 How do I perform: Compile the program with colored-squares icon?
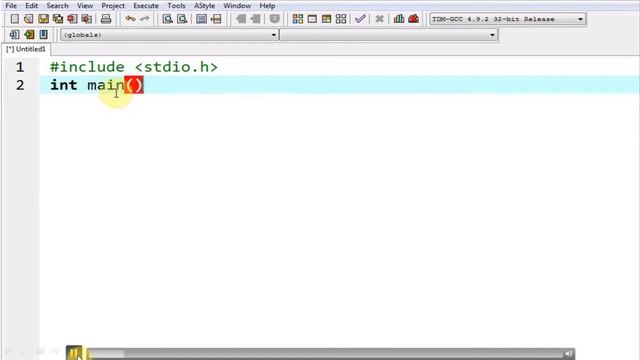coord(298,19)
